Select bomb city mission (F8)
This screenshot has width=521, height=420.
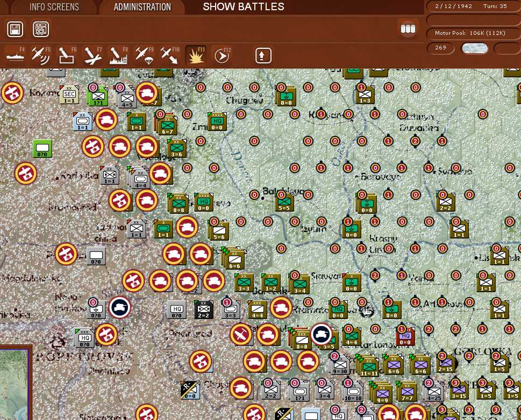point(118,54)
